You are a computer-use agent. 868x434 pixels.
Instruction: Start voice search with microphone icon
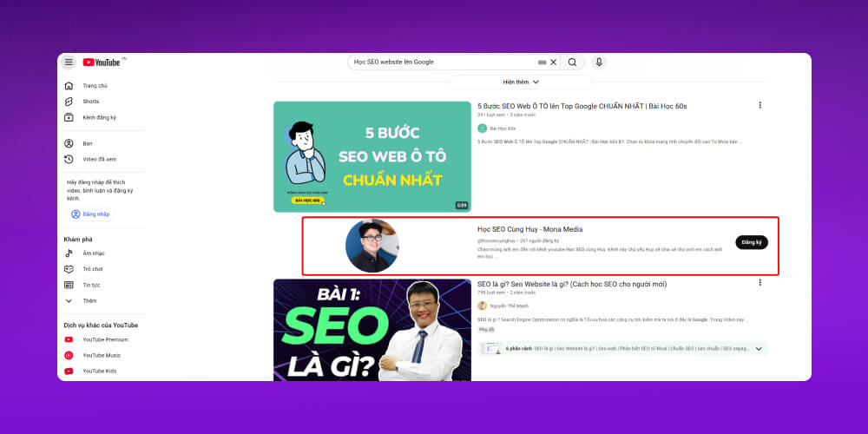coord(598,62)
